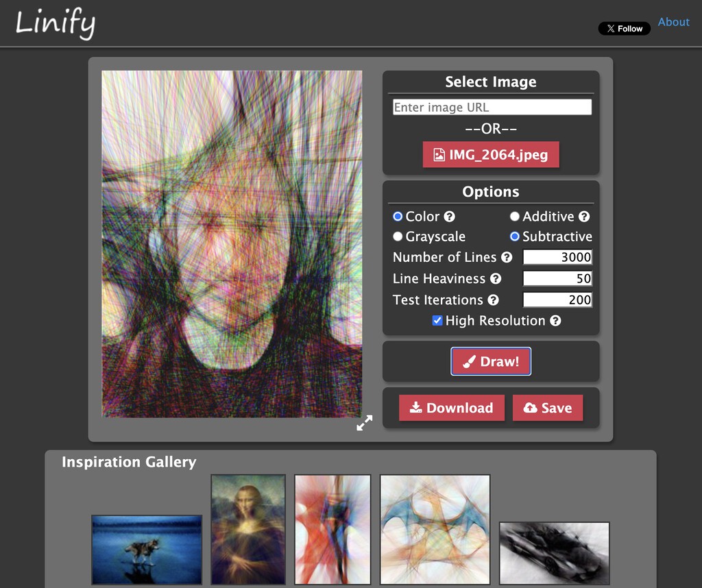The height and width of the screenshot is (588, 702).
Task: Expand the drawing with the fullscreen arrows icon
Action: coord(364,423)
